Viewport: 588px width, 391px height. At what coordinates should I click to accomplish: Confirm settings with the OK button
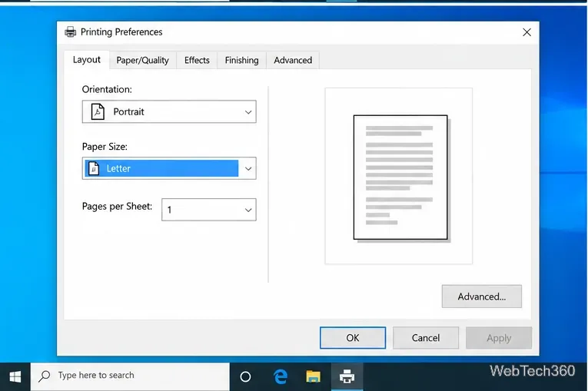point(353,338)
